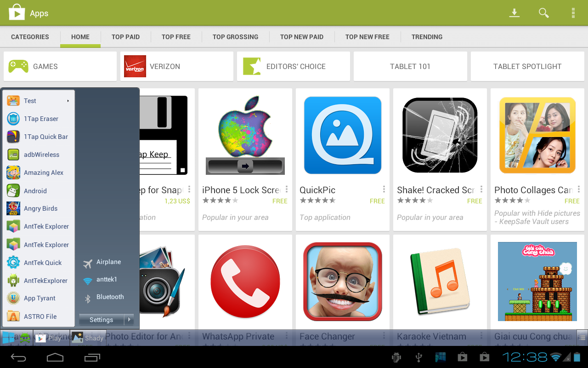Click the taskbar list icon at right edge
Screen dimensions: 588x368
(582, 338)
